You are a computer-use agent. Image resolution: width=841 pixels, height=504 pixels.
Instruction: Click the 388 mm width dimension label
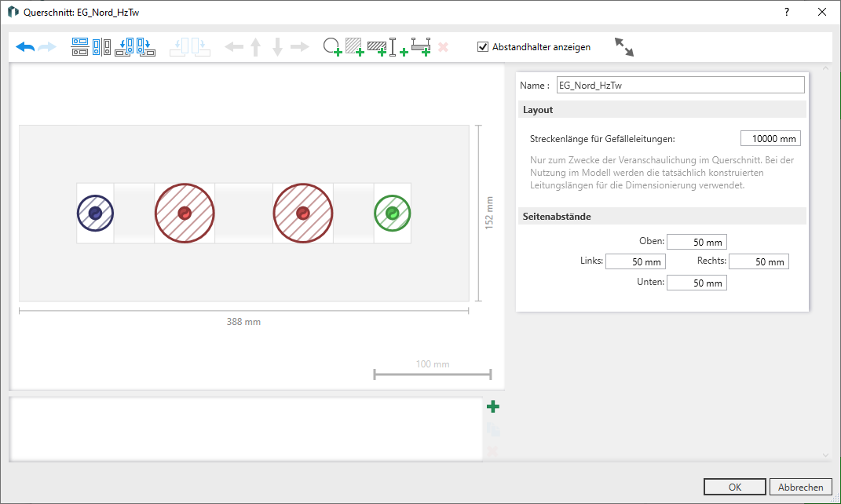point(243,322)
